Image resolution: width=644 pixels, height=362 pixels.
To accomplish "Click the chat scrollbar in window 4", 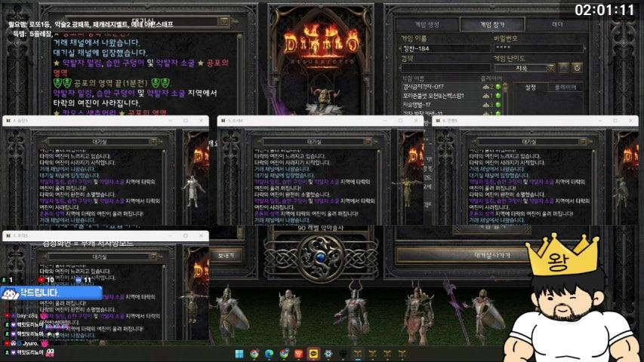I will tap(164, 187).
